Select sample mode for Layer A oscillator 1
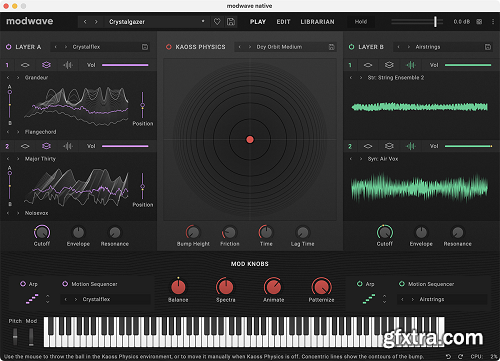Image resolution: width=500 pixels, height=361 pixels. pyautogui.click(x=68, y=65)
